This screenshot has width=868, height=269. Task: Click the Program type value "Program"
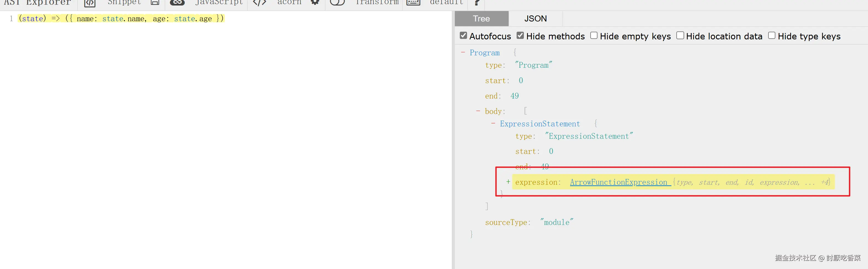533,65
